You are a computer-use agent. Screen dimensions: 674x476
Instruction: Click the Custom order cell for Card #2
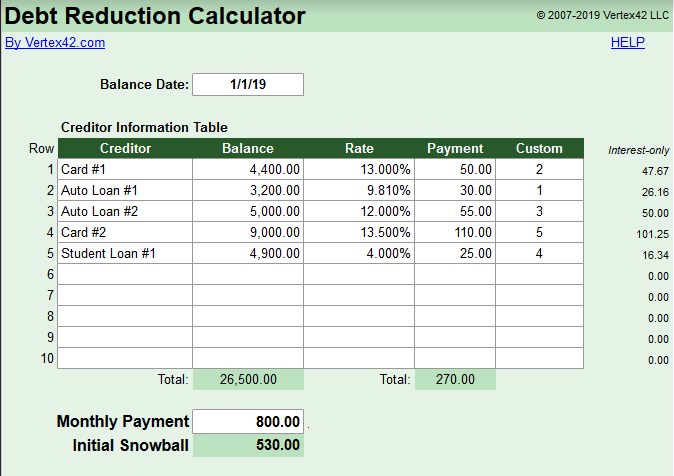pos(539,233)
